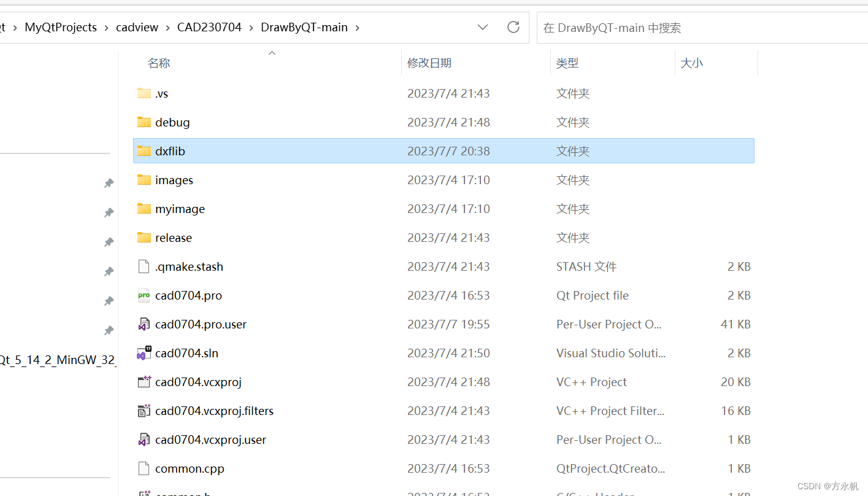Select the common.cpp file name
Image resolution: width=868 pixels, height=496 pixels.
(190, 468)
